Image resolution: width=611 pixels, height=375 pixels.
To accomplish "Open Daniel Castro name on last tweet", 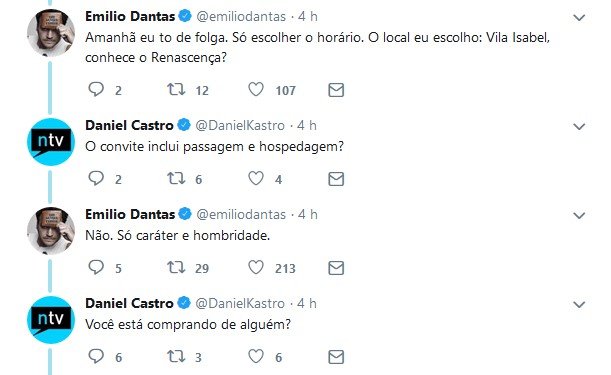I will (x=129, y=303).
